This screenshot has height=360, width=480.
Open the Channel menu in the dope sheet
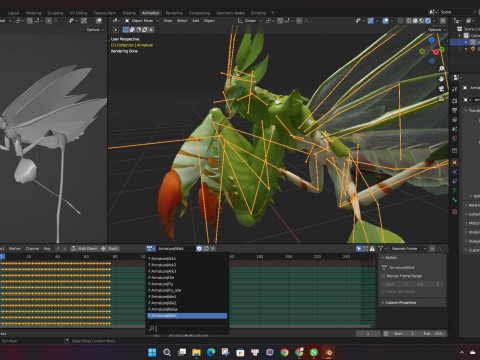click(x=32, y=248)
